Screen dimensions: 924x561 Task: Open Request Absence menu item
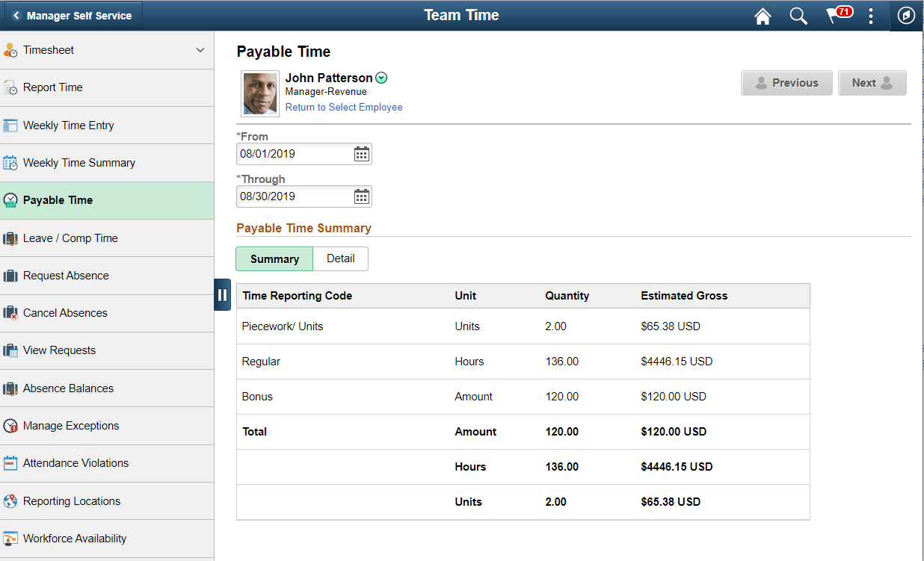pos(107,276)
